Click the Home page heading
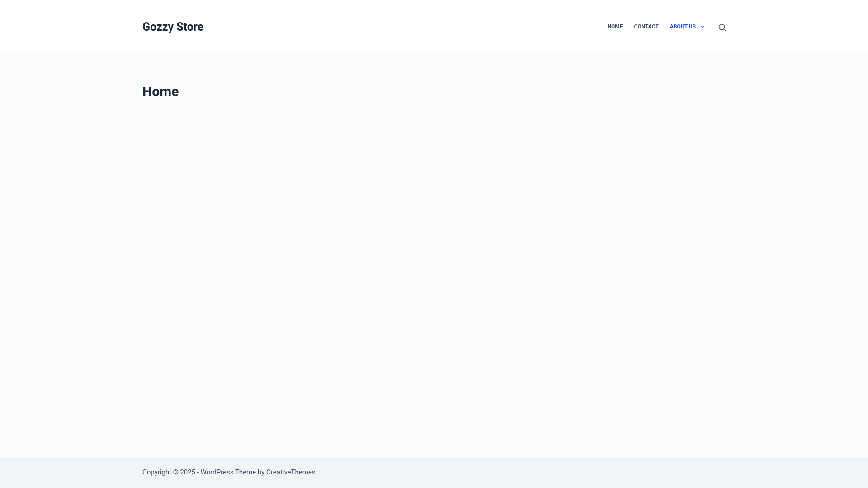Image resolution: width=868 pixels, height=488 pixels. (x=160, y=92)
